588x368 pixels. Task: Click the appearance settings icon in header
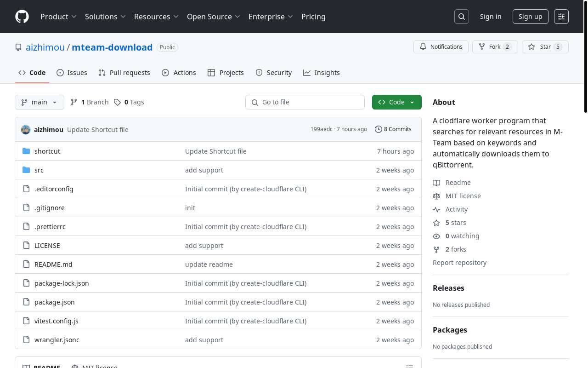[x=561, y=17]
